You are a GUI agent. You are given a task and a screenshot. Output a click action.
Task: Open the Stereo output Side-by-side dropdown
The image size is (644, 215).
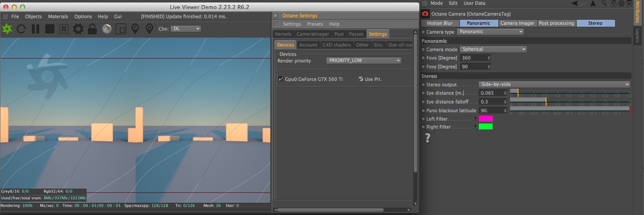pyautogui.click(x=554, y=84)
